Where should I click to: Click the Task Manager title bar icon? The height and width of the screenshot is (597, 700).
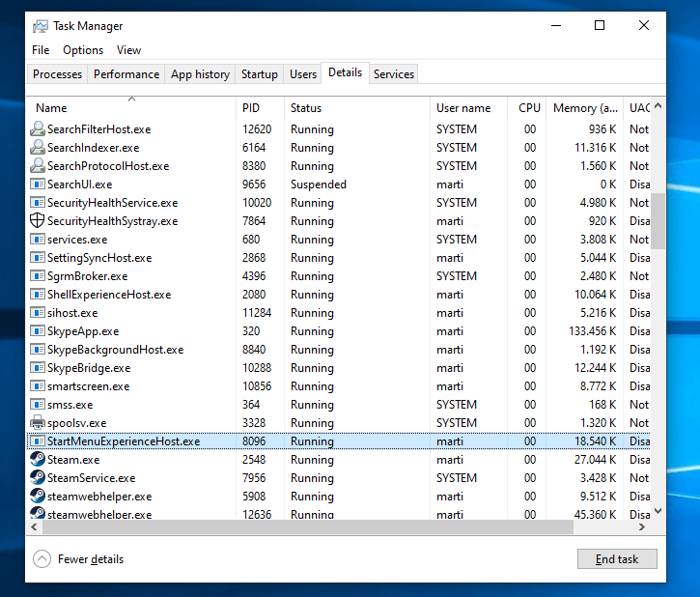point(41,26)
